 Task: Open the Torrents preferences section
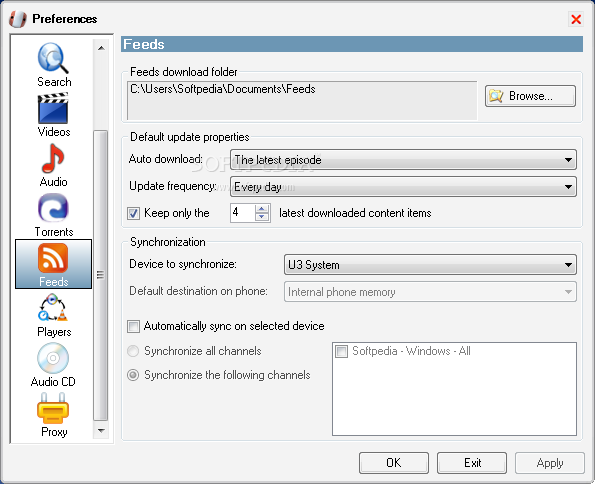coord(54,215)
